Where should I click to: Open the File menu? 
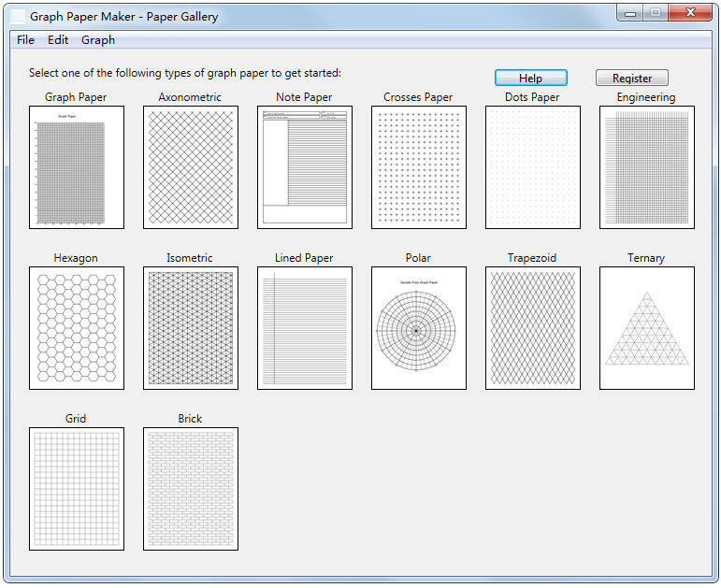(x=25, y=40)
